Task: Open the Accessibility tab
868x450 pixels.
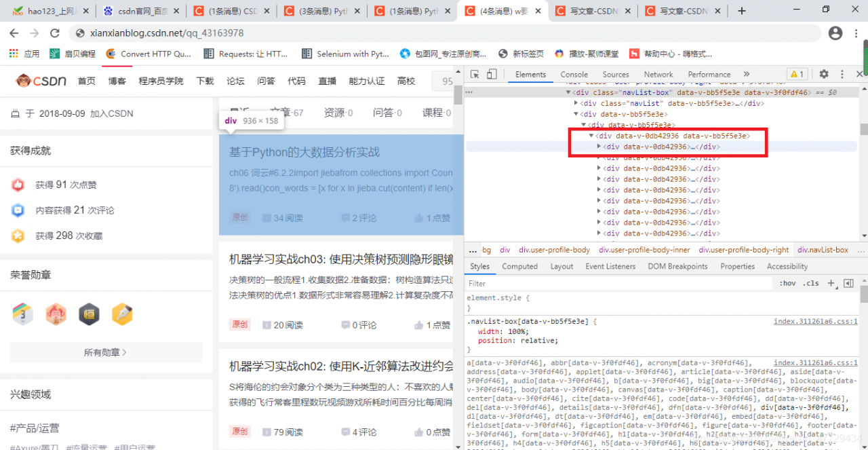Action: [x=787, y=266]
